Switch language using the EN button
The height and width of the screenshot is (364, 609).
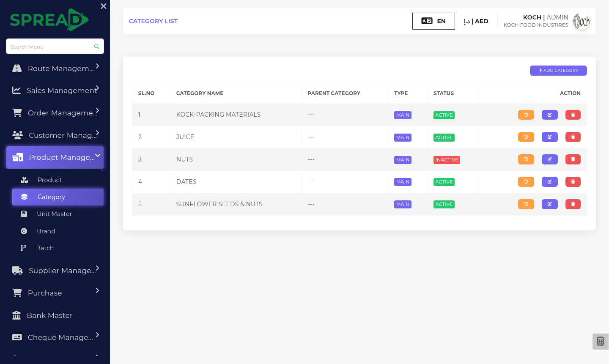[x=433, y=21]
